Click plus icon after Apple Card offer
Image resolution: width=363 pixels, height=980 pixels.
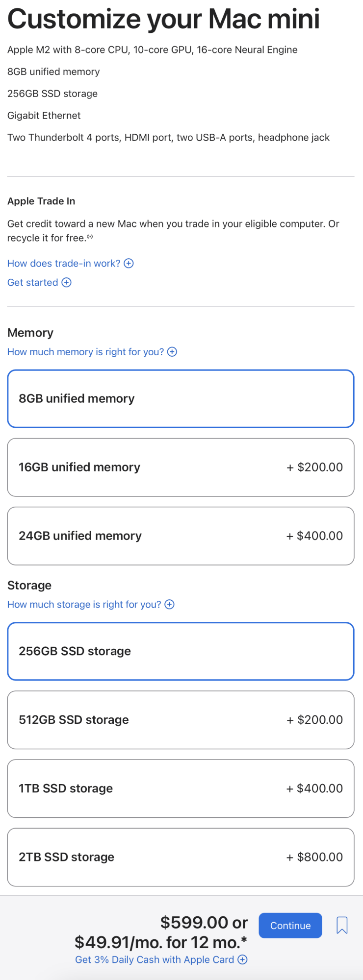242,960
